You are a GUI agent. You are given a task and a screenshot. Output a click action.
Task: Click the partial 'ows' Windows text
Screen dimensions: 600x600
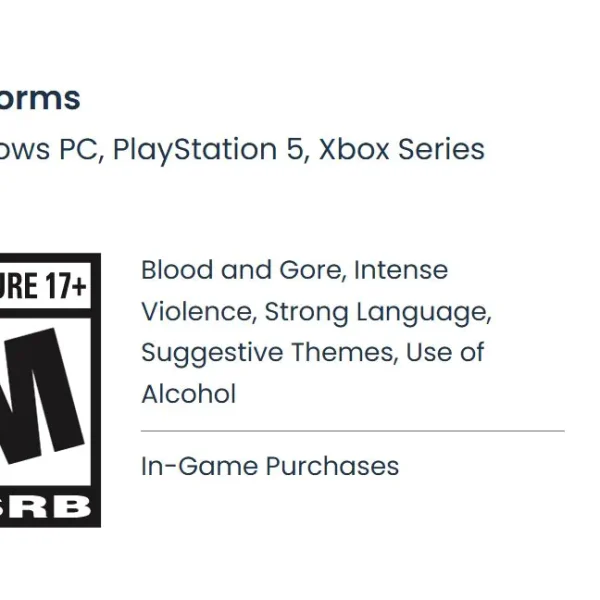(25, 150)
